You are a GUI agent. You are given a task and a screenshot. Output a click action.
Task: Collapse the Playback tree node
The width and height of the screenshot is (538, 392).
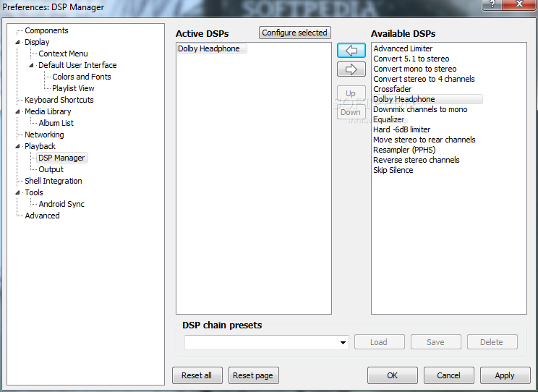[17, 146]
